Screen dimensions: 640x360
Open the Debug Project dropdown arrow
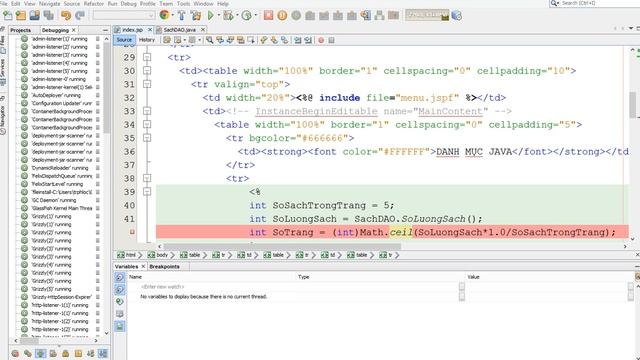[x=237, y=16]
